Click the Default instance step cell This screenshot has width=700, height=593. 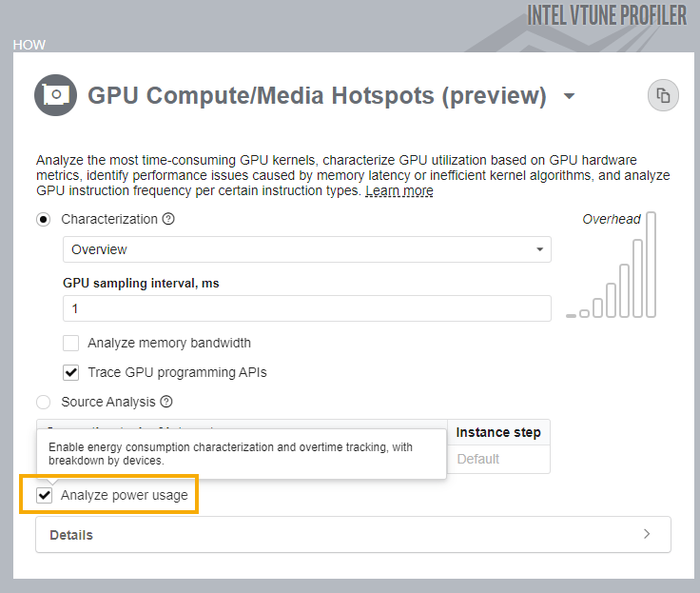[x=478, y=459]
